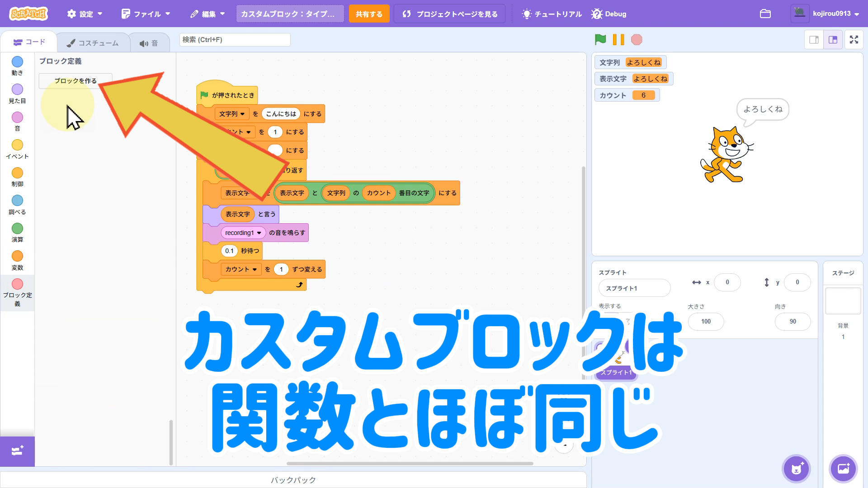Click the red stop button

tap(637, 40)
